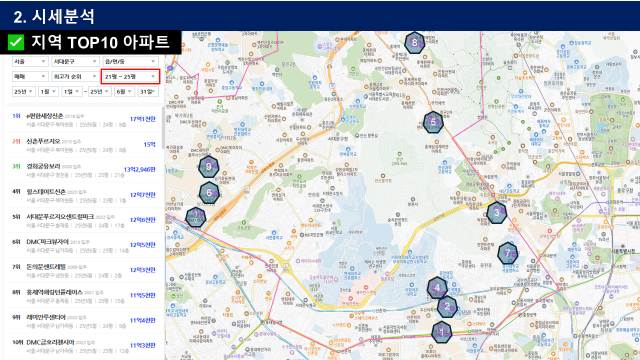
Task: Click the 12억6천만 price of rank 5
Action: 143,220
